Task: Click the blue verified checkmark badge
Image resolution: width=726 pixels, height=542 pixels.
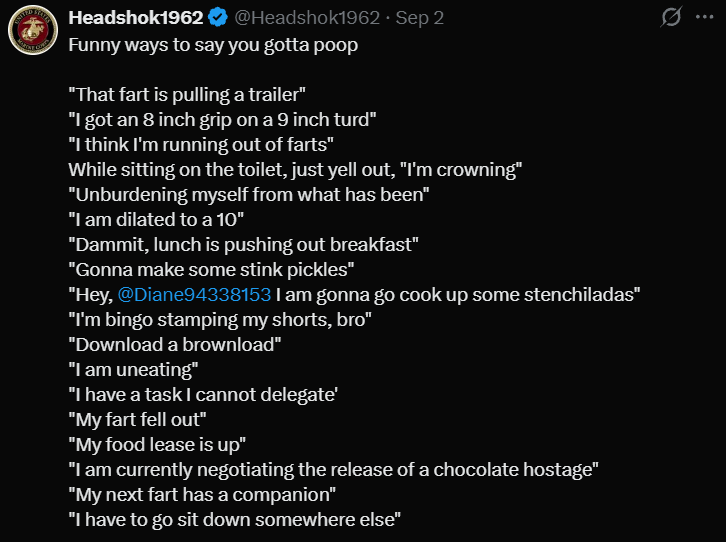Action: click(x=218, y=18)
